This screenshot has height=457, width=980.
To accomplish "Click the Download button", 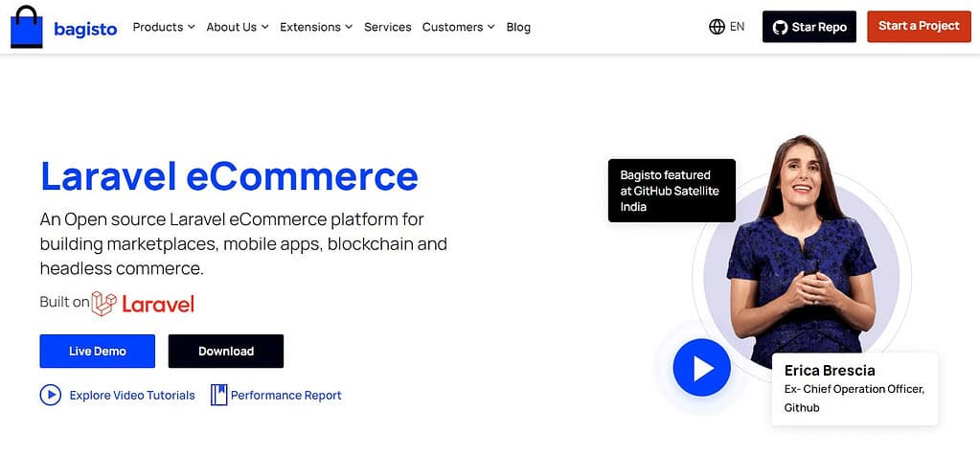I will [226, 351].
